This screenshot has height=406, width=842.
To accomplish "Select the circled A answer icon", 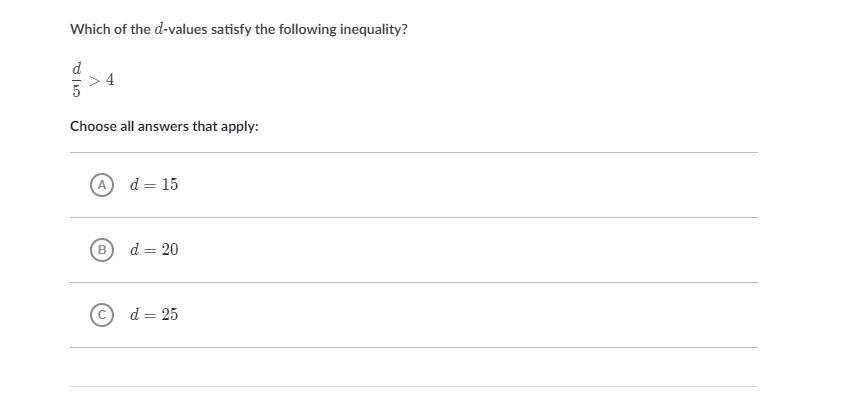I will click(102, 185).
